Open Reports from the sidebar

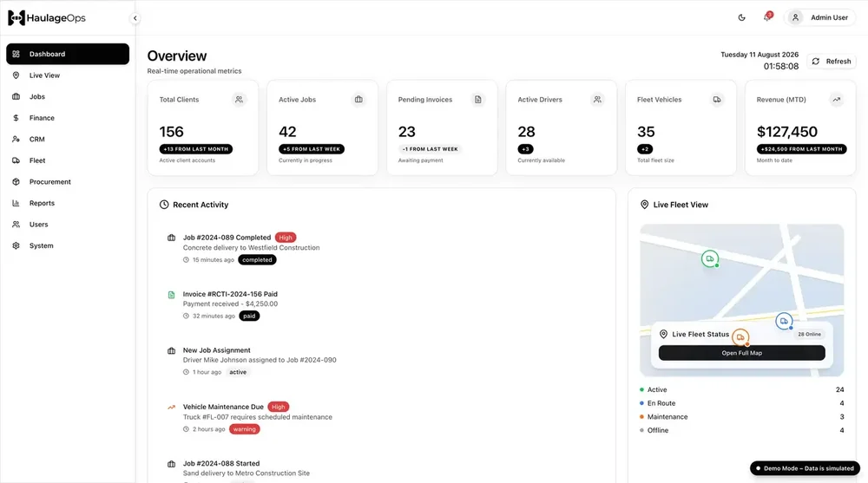tap(68, 203)
